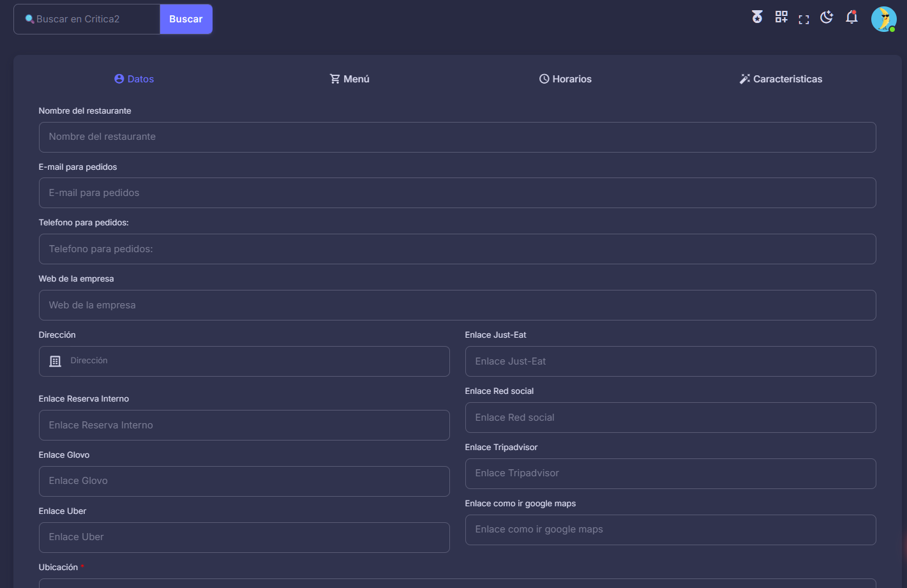
Task: Click the Telefono para pedidos input
Action: point(457,249)
